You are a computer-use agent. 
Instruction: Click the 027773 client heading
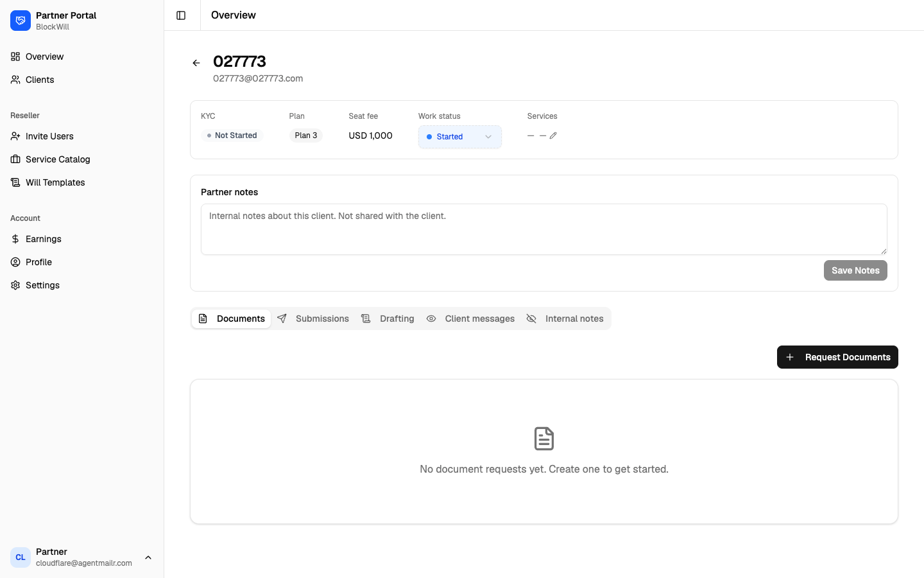(x=239, y=62)
